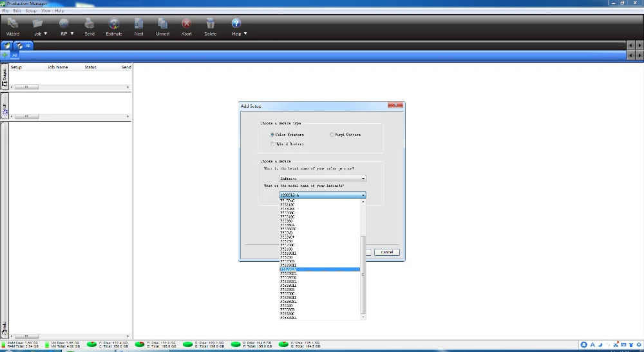Open the View menu
This screenshot has height=352, width=644.
pyautogui.click(x=46, y=11)
